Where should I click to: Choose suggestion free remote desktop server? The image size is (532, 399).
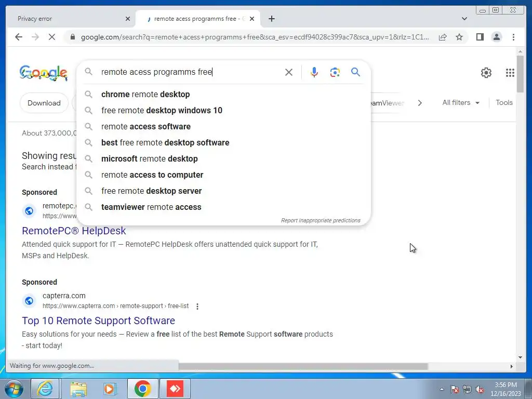(x=224, y=191)
